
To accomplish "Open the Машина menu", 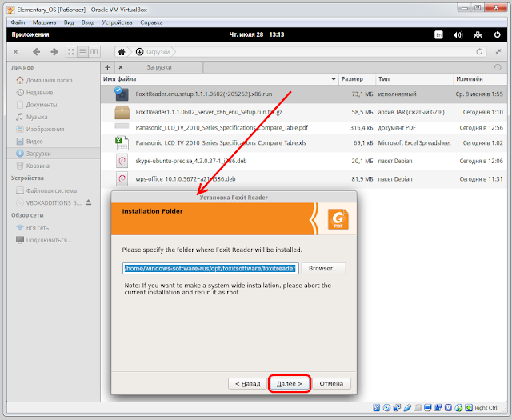I will [45, 22].
